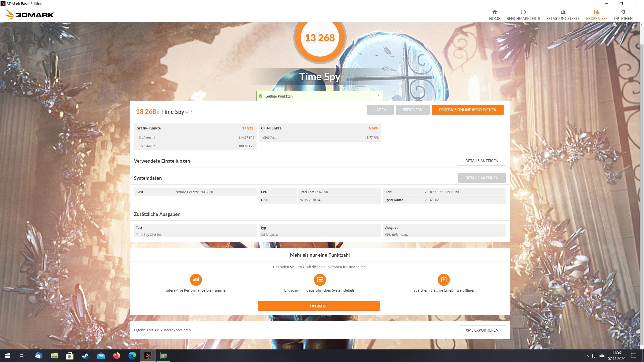
Task: Click the Speichern button
Action: click(413, 110)
